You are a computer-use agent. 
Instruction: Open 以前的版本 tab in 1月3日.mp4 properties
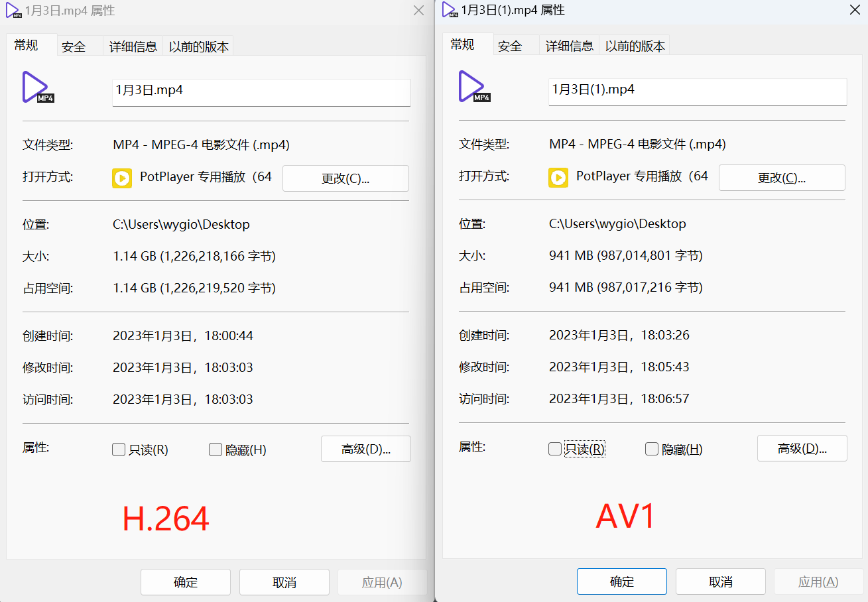pos(199,46)
